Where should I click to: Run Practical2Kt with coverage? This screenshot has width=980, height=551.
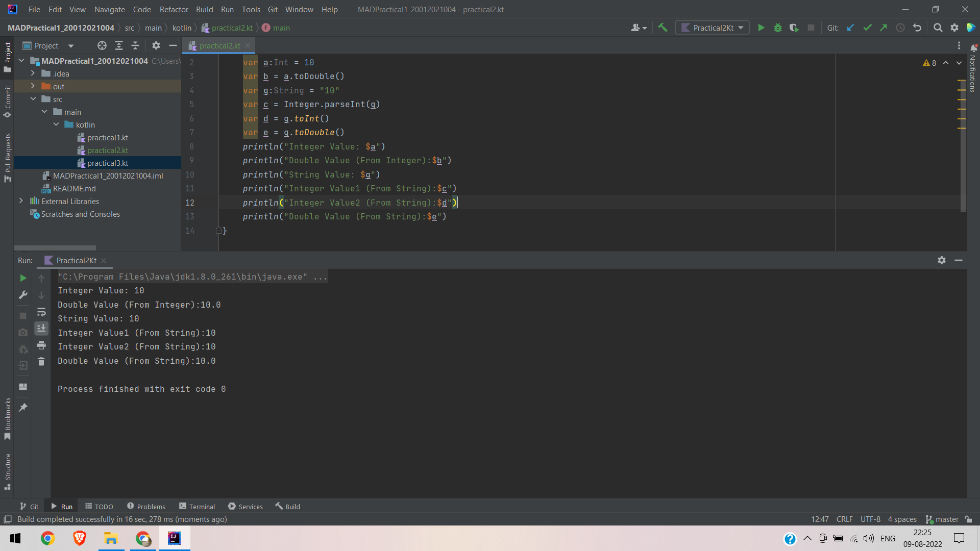[x=794, y=28]
